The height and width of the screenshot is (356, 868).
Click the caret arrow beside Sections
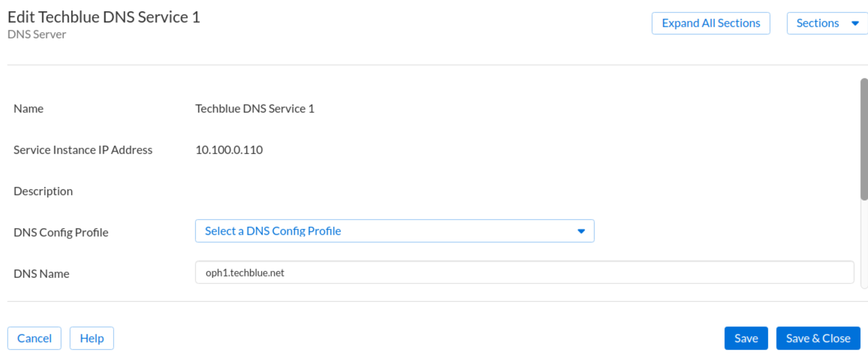tap(855, 23)
